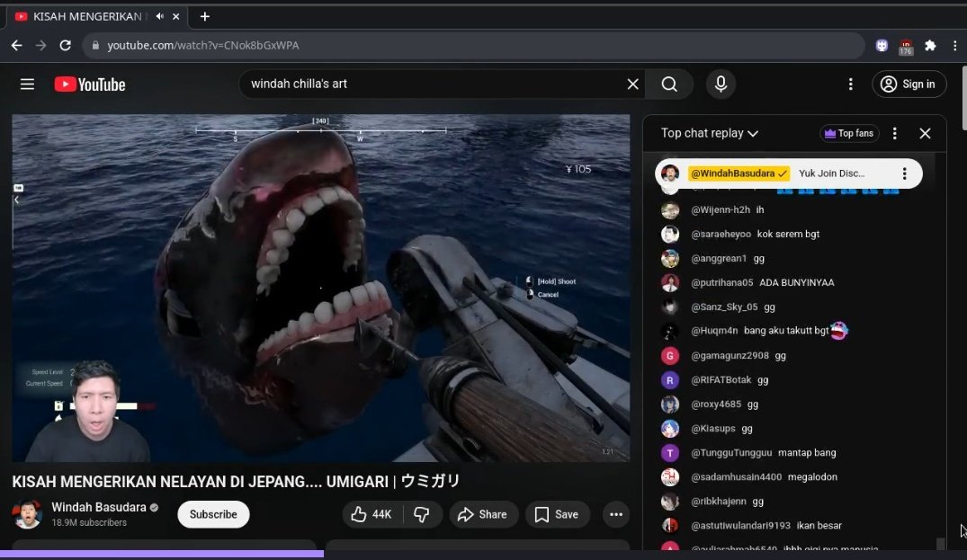This screenshot has height=560, width=967.
Task: Click the red extension icon with 176 badge
Action: 906,46
